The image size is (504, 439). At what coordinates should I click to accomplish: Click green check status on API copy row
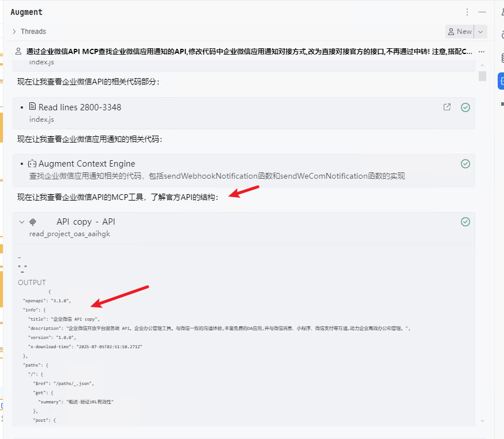465,222
